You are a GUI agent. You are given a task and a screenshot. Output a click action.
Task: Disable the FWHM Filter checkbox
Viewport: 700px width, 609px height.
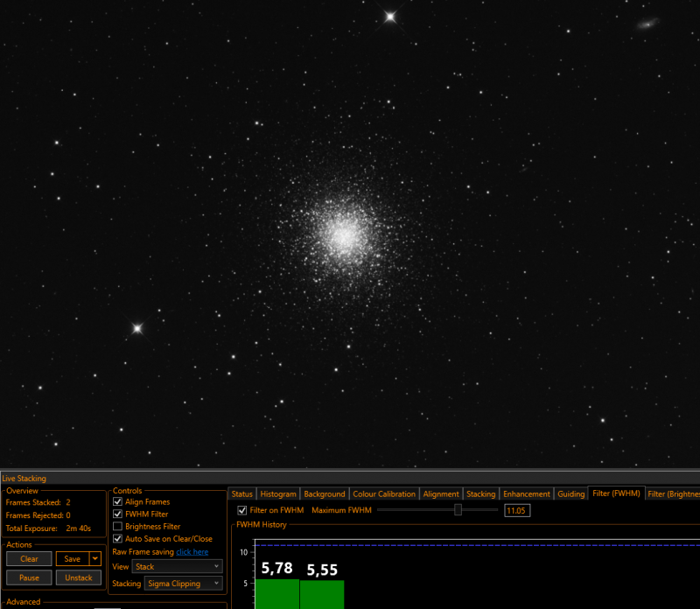[x=118, y=514]
